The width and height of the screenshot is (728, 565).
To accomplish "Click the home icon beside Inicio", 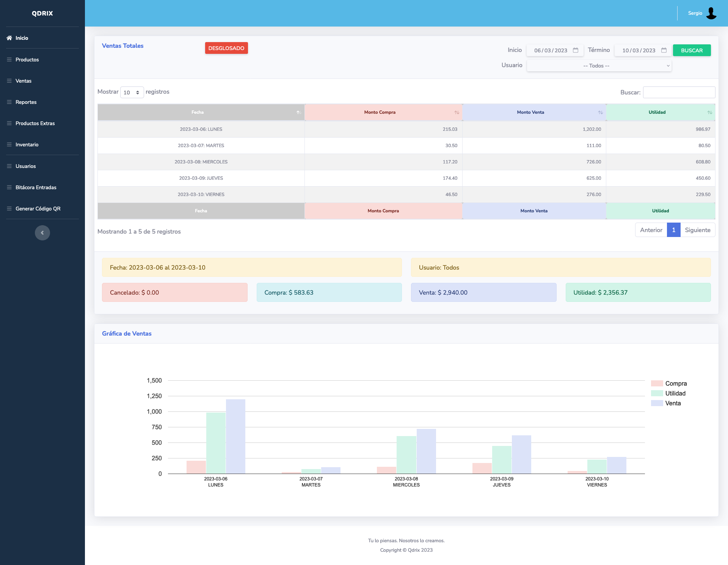I will coord(9,38).
